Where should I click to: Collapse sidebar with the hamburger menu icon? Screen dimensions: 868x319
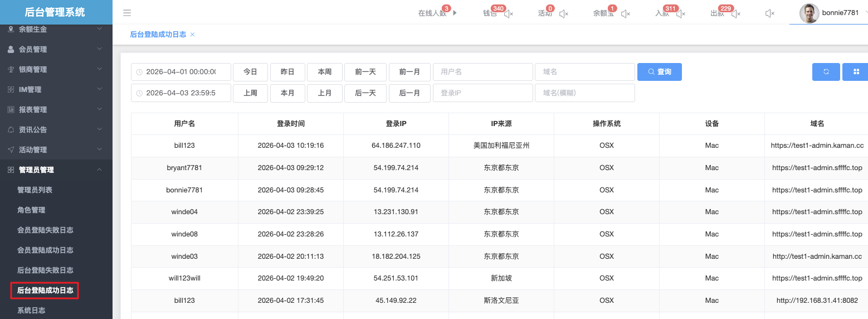pos(127,13)
